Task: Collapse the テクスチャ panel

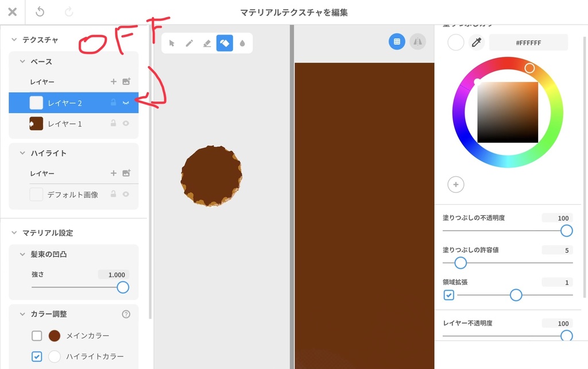Action: 13,40
